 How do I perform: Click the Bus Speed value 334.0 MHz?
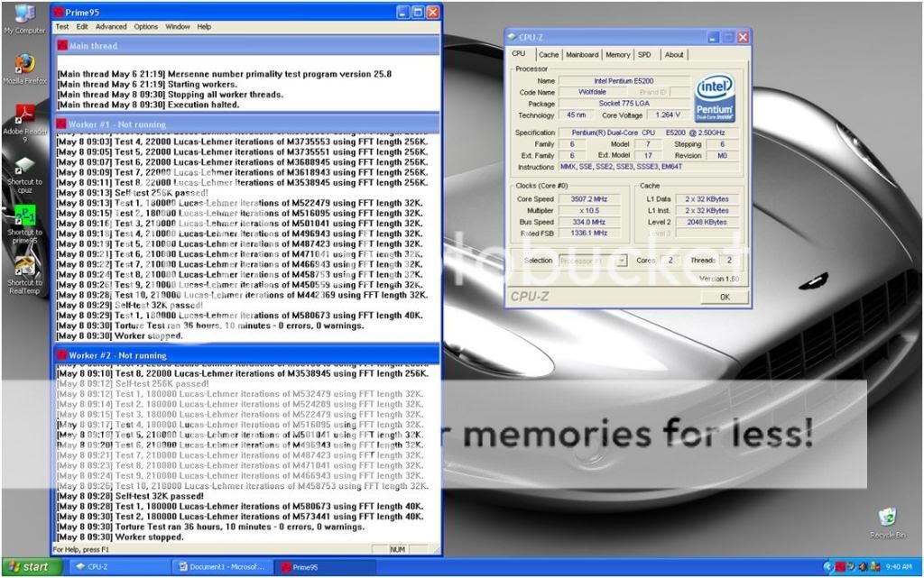coord(589,222)
